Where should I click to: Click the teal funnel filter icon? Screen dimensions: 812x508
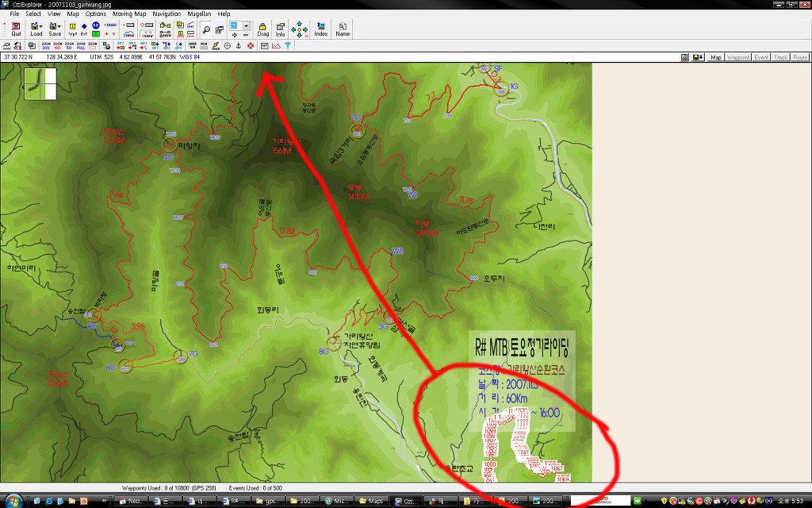coord(287,45)
